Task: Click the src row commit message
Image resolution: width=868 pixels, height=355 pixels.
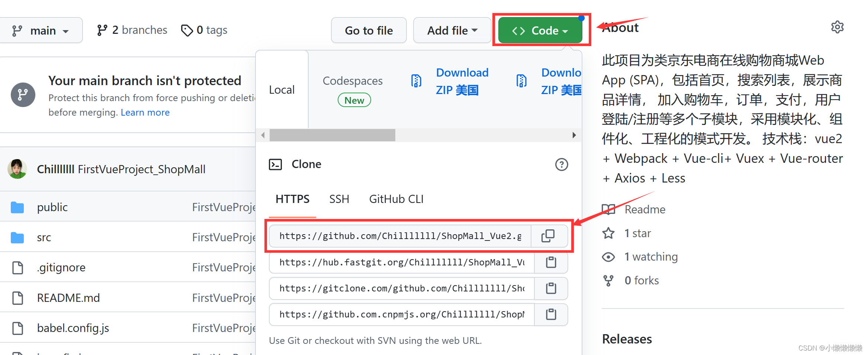Action: point(224,238)
